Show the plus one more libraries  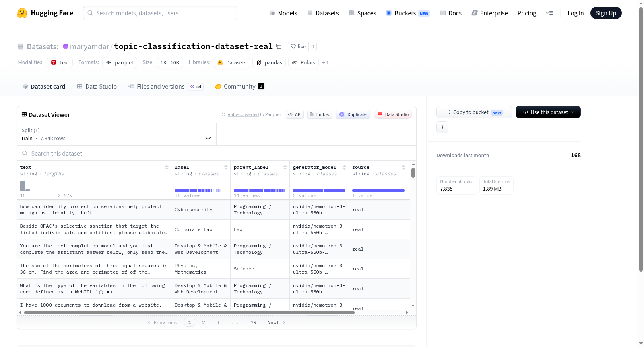coord(325,63)
